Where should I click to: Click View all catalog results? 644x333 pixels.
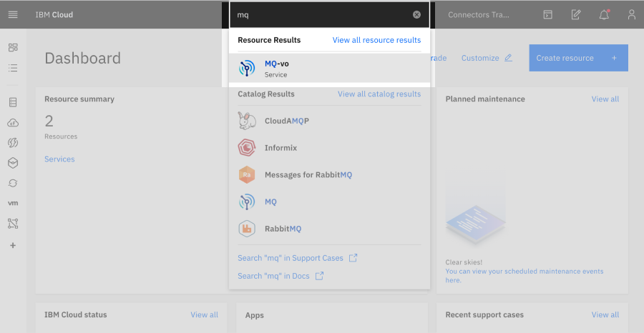click(379, 94)
